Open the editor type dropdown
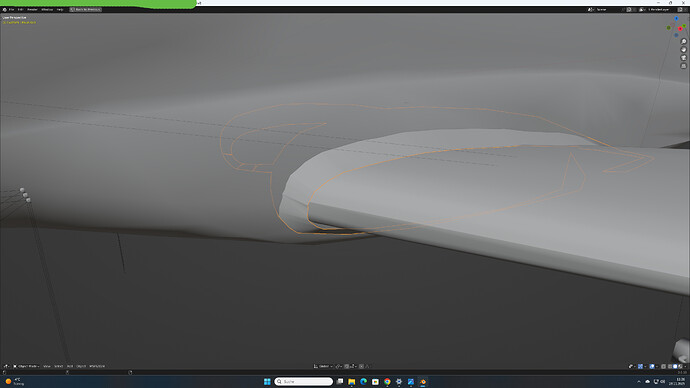The height and width of the screenshot is (388, 690). [x=6, y=366]
